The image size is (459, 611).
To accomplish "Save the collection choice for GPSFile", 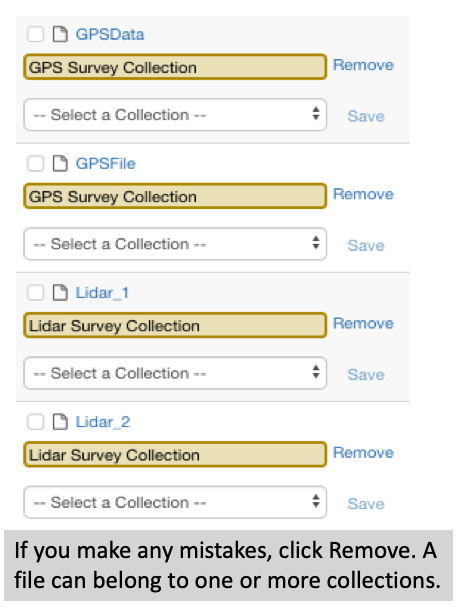I will (x=366, y=245).
